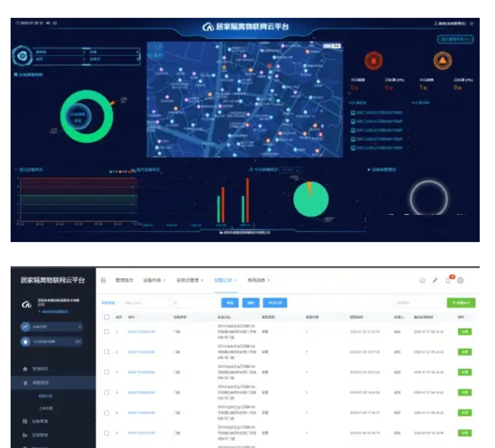Screen dimensions: 495x448
Task: Check the checkbox for table row 1
Action: (107, 332)
